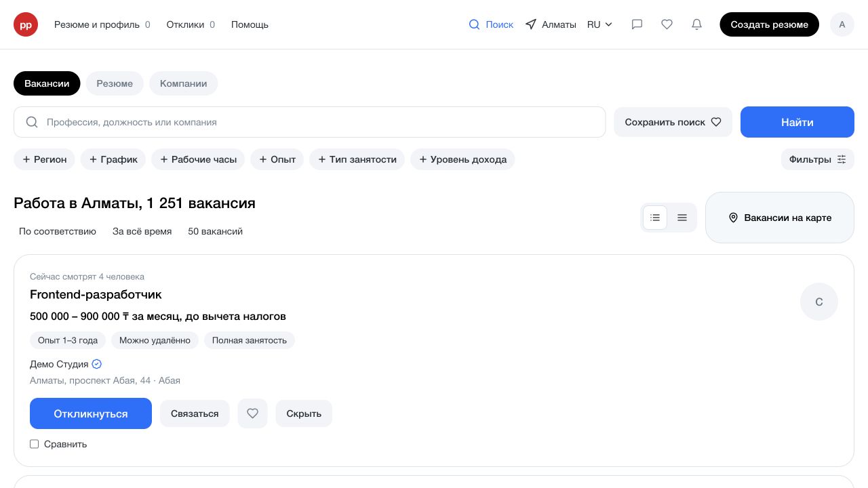868x488 pixels.
Task: Open the По соответствию sort option
Action: tap(58, 231)
